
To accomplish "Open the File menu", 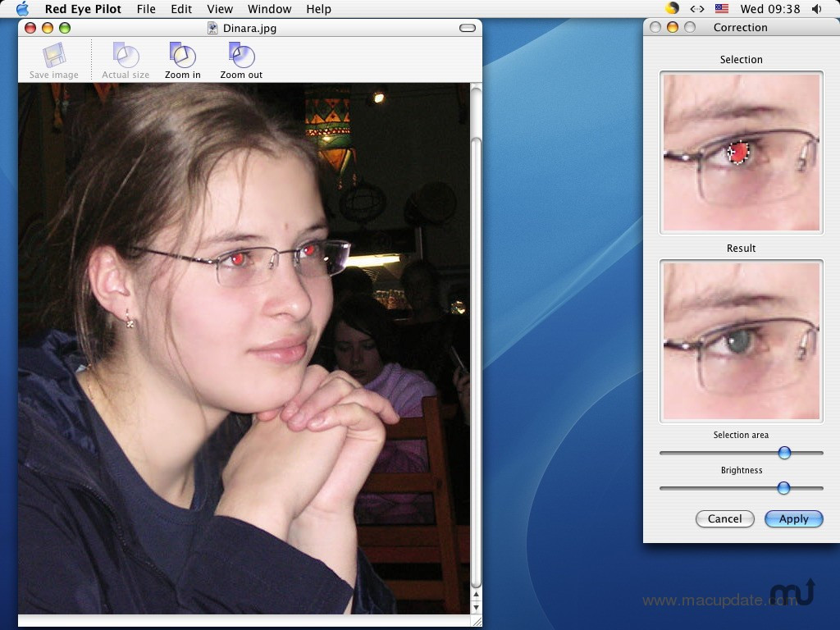I will 146,9.
